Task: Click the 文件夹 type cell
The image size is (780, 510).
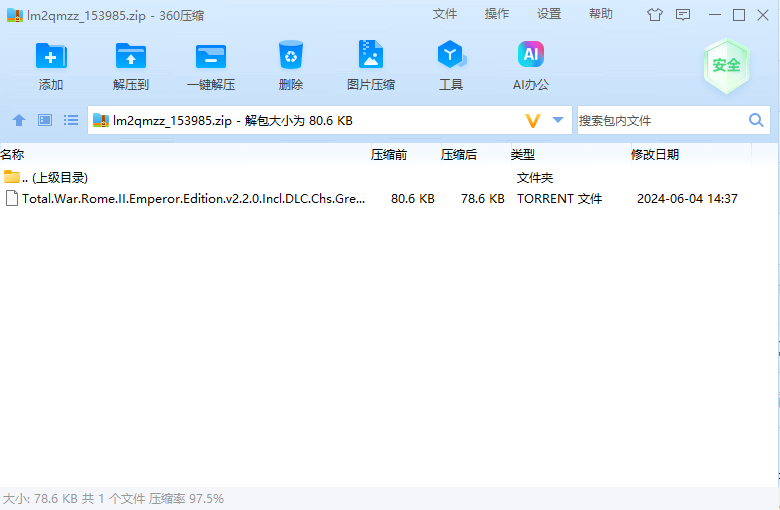Action: (x=535, y=178)
